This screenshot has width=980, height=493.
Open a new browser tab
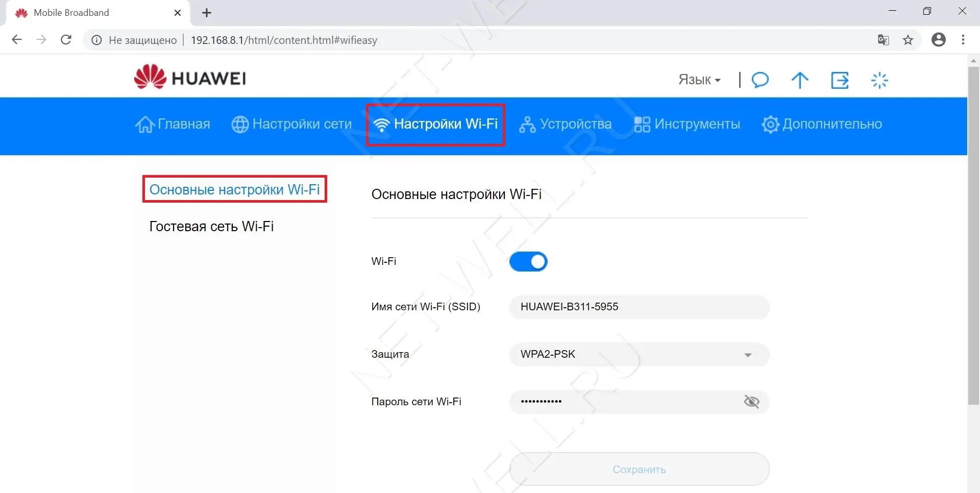(x=207, y=13)
